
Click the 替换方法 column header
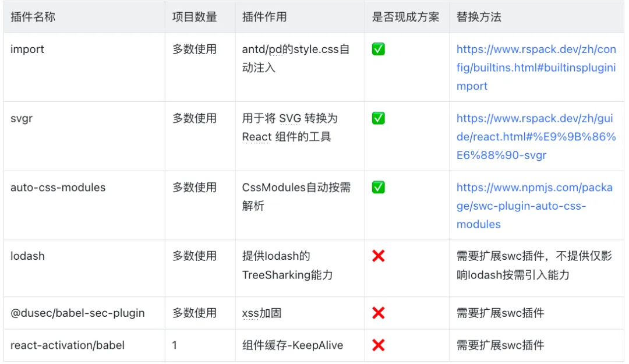pyautogui.click(x=479, y=17)
